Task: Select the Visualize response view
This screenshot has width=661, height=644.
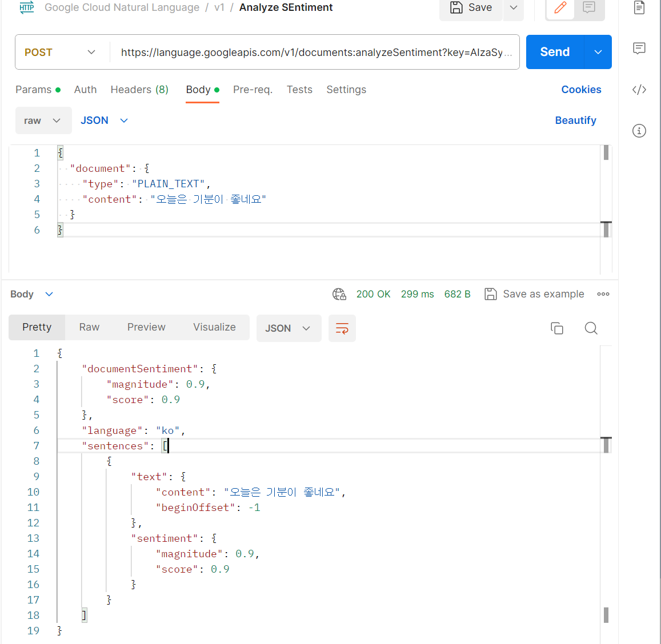Action: 214,327
